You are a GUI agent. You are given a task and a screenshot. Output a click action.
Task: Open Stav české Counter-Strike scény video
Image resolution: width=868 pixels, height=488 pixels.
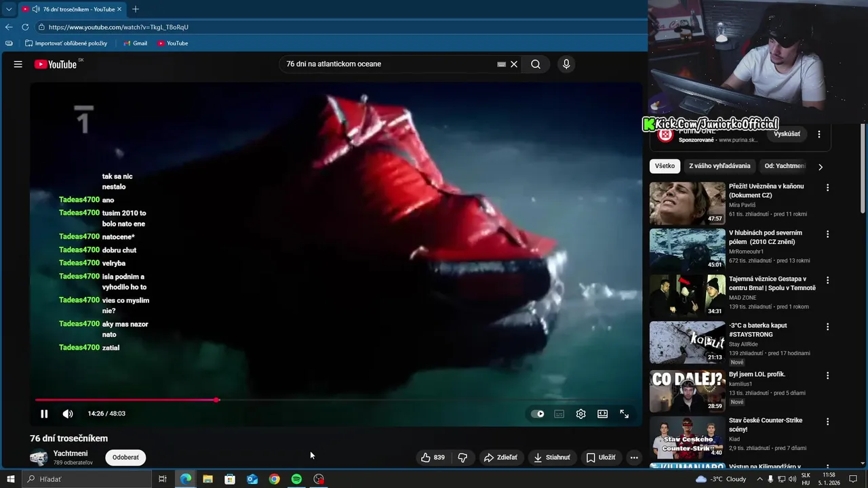click(x=766, y=425)
